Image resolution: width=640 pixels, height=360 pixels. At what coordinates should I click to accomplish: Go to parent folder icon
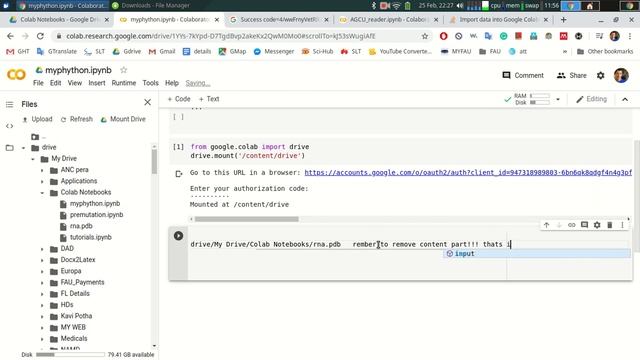(36, 137)
